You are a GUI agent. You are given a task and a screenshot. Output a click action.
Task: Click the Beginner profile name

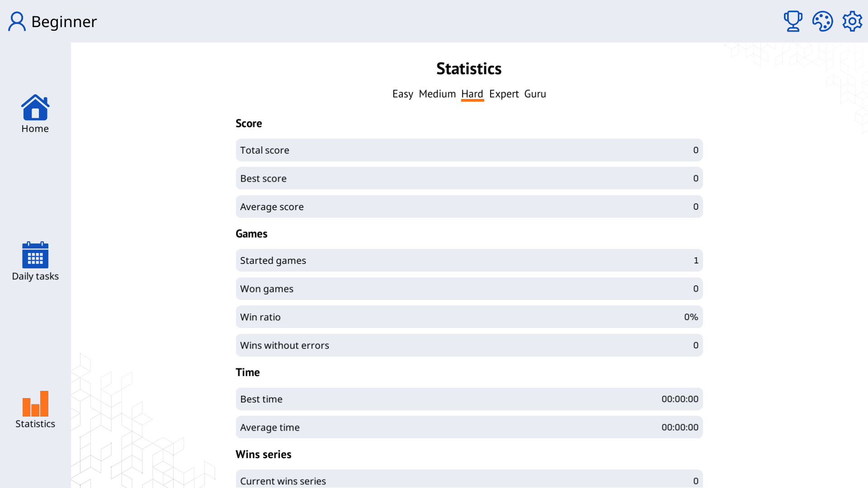[64, 21]
